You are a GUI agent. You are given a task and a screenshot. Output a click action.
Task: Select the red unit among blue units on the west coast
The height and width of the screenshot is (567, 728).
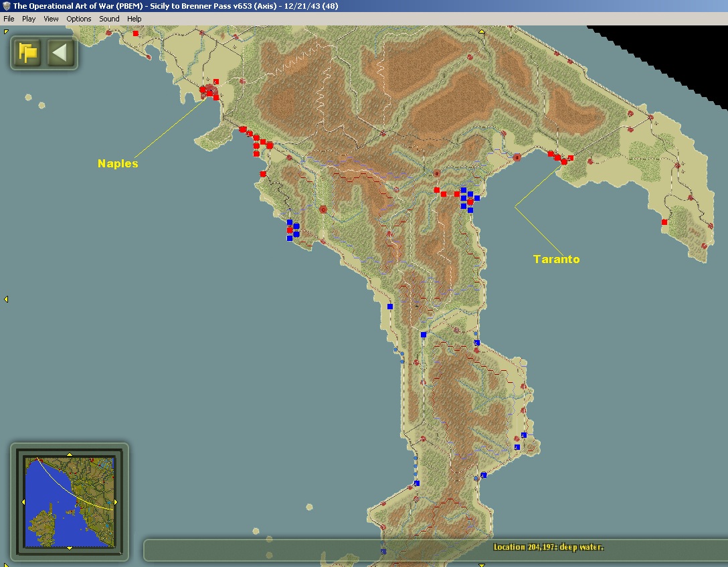tap(290, 230)
